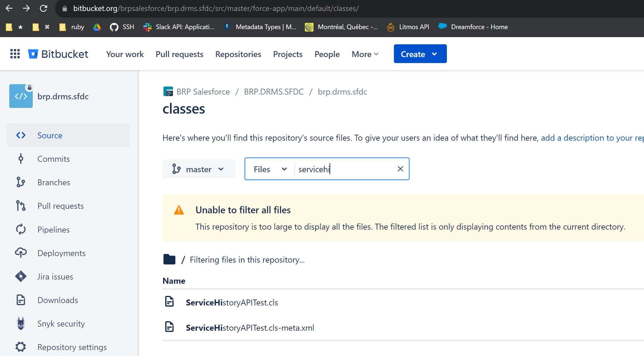Go back using browser back arrow
This screenshot has height=356, width=644.
[x=9, y=8]
